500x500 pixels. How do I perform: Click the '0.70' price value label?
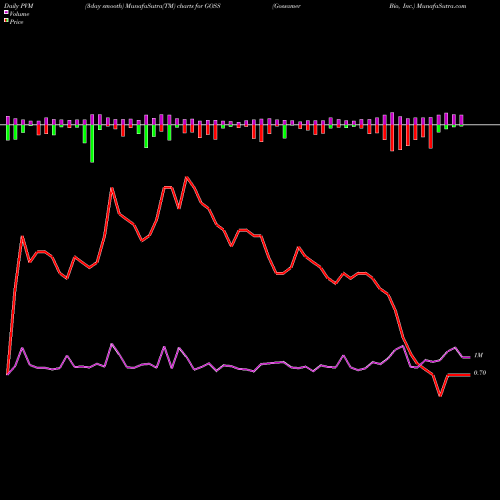coord(480,373)
